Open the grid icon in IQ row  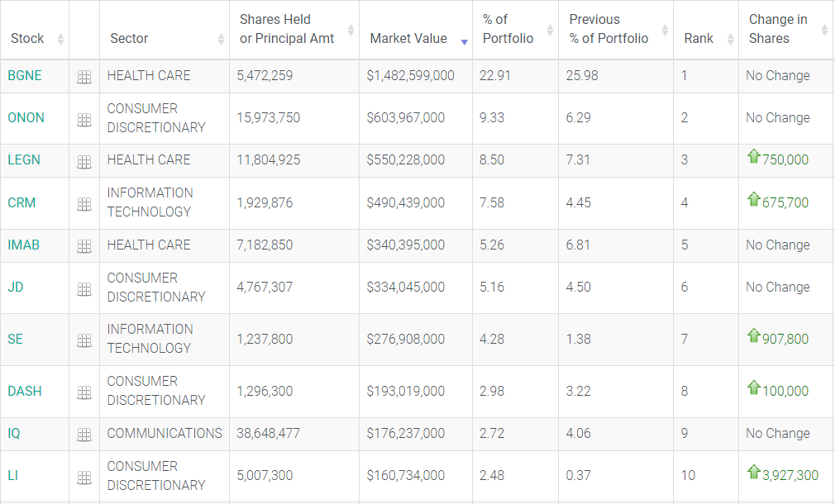[x=84, y=435]
